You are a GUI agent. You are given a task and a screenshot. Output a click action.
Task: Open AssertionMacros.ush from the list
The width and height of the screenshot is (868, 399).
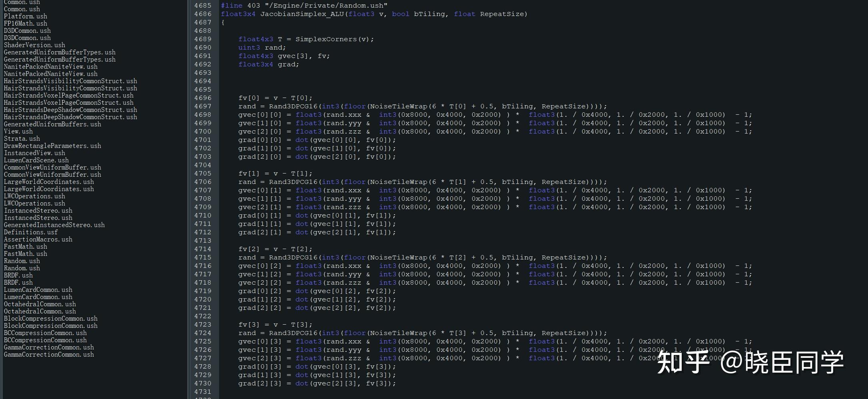38,239
